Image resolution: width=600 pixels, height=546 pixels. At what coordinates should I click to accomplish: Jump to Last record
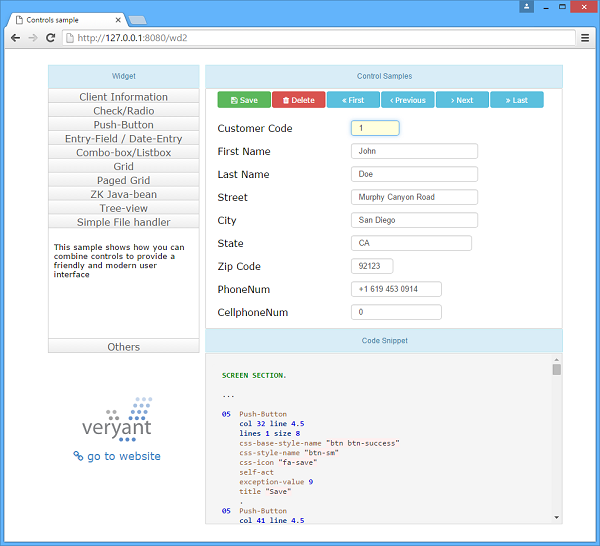[x=516, y=100]
